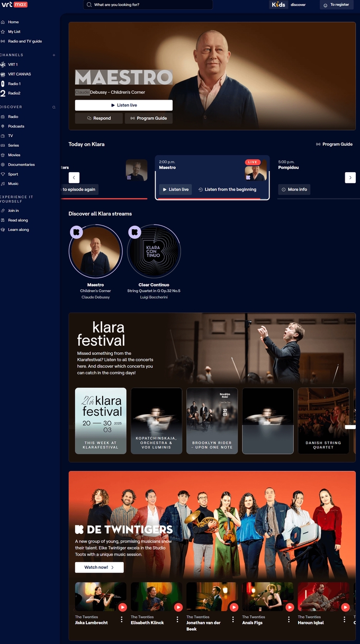Open Brooklyn Rider - Upon One Note card
The image size is (360, 644).
coord(212,421)
